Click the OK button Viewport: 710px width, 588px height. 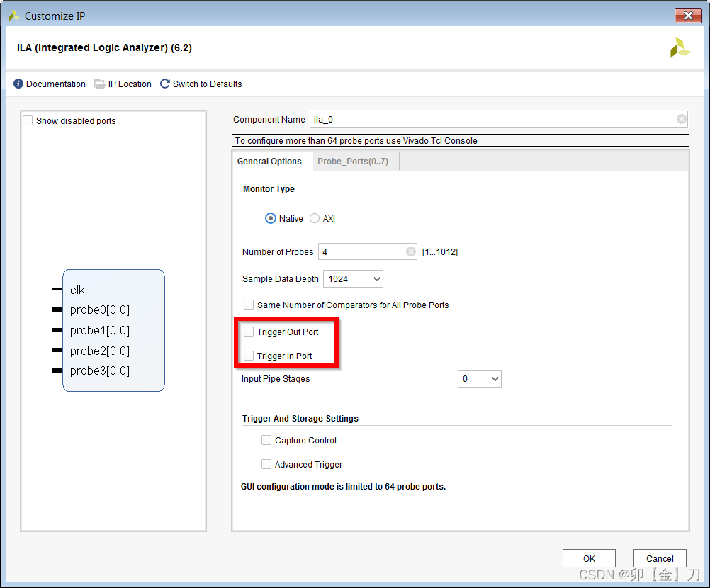589,558
